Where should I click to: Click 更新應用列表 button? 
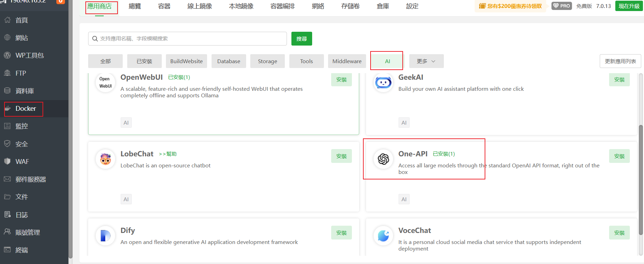point(620,61)
